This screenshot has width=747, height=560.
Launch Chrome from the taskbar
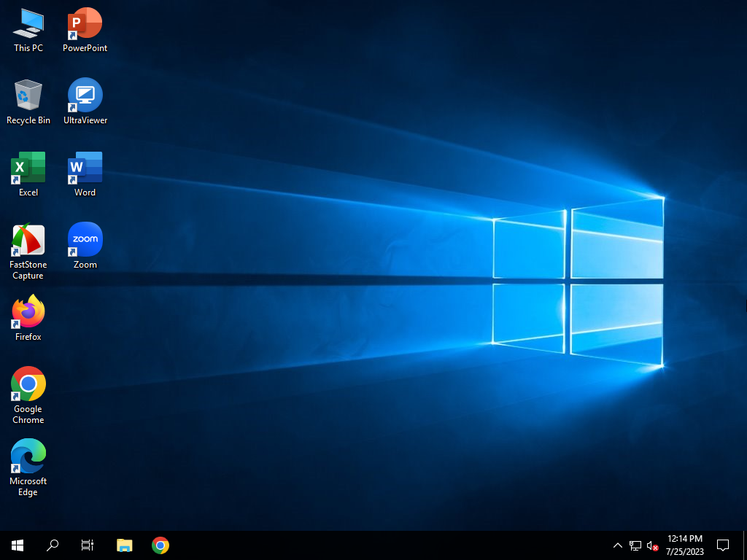[160, 545]
